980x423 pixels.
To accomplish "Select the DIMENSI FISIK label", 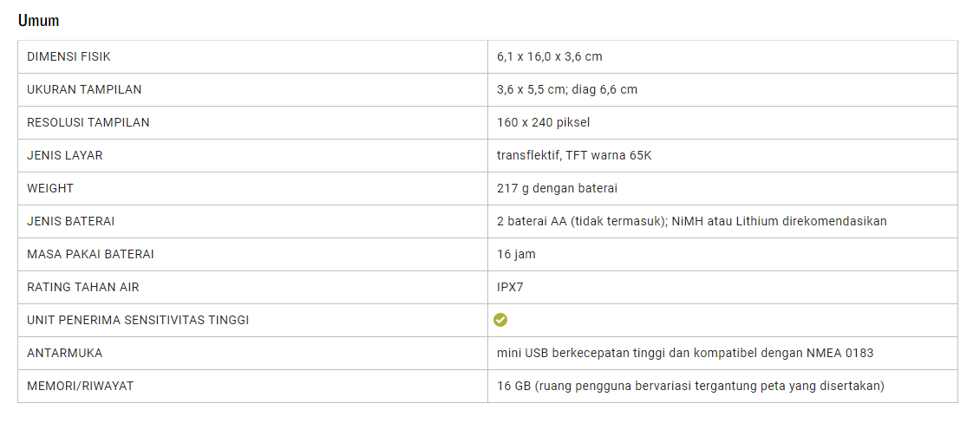I will tap(69, 56).
